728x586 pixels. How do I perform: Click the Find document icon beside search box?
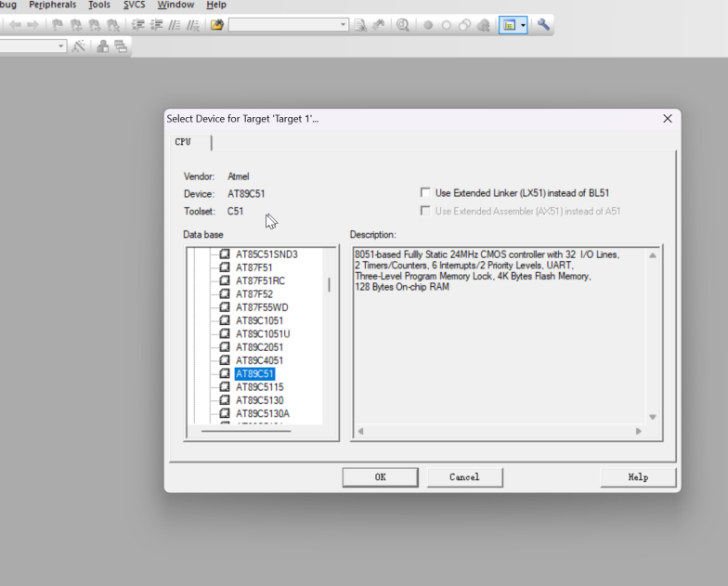(360, 25)
